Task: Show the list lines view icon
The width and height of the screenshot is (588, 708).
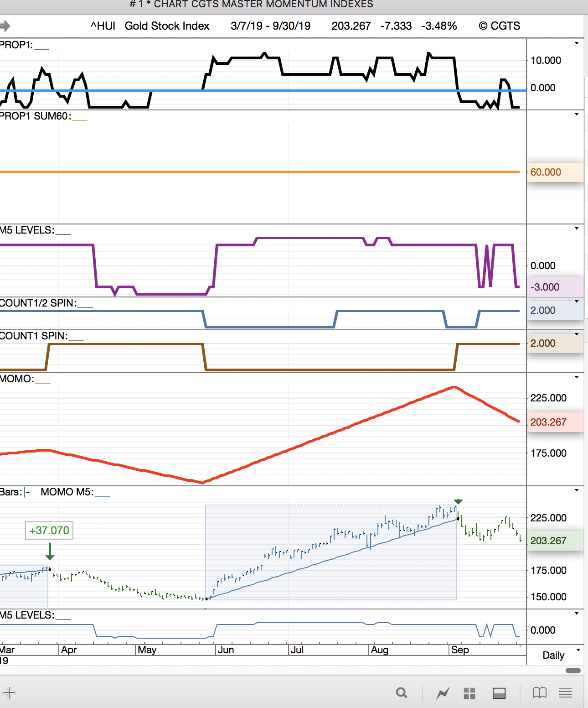Action: click(565, 693)
